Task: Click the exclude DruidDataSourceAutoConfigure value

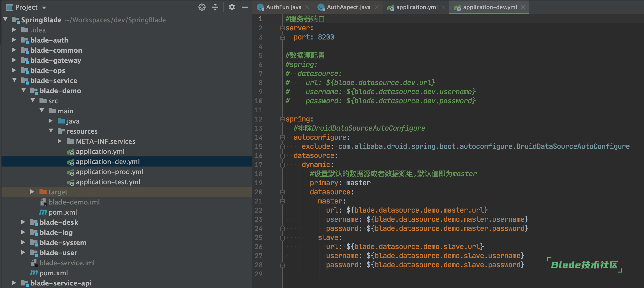Action: [484, 147]
